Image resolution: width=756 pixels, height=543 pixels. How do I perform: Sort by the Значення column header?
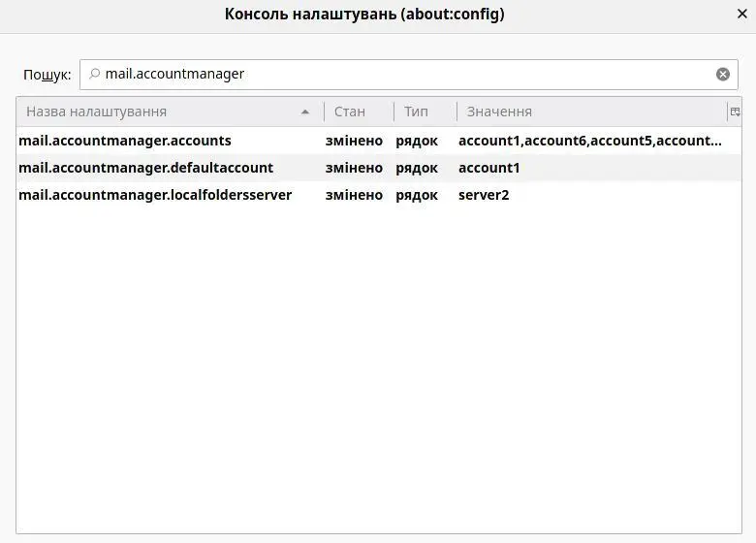pyautogui.click(x=591, y=112)
